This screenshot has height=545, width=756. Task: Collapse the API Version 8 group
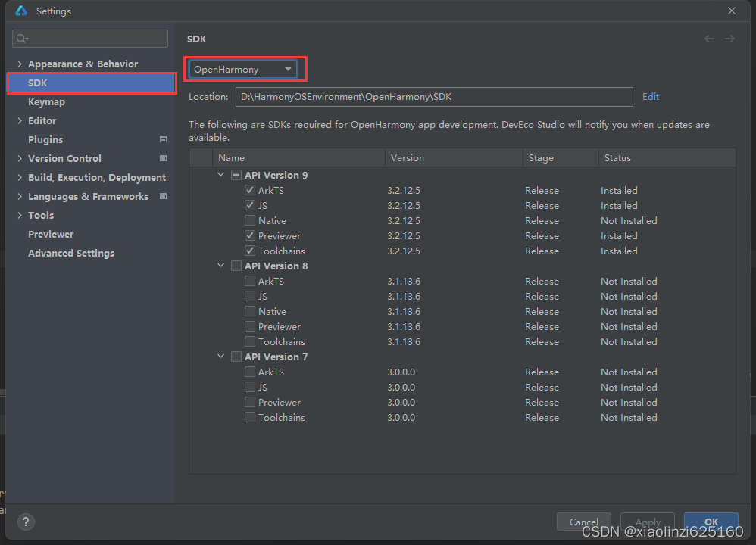click(221, 266)
